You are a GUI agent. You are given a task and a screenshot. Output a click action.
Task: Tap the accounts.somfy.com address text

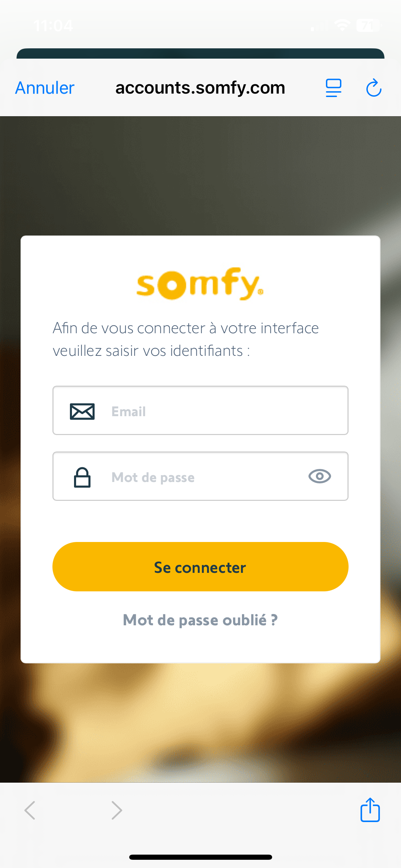[x=200, y=88]
